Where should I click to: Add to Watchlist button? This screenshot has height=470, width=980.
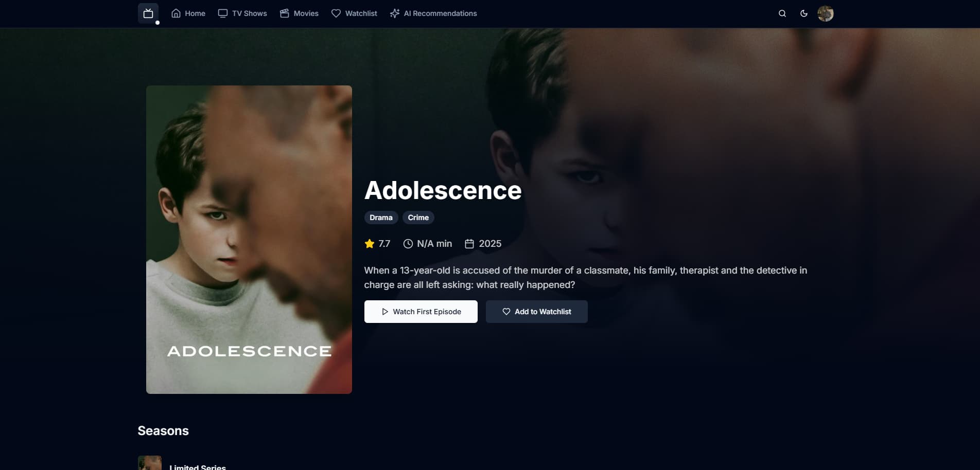(537, 312)
